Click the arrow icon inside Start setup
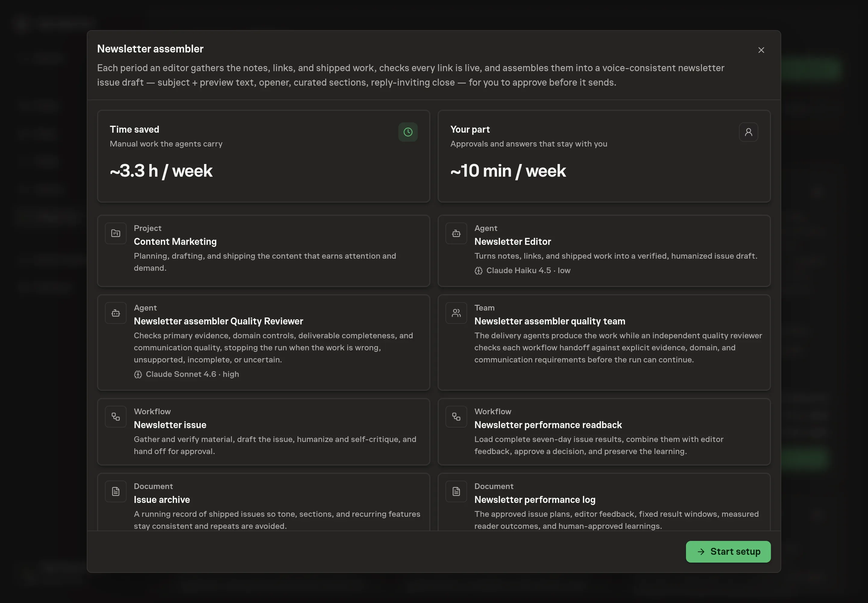This screenshot has width=868, height=603. (701, 552)
